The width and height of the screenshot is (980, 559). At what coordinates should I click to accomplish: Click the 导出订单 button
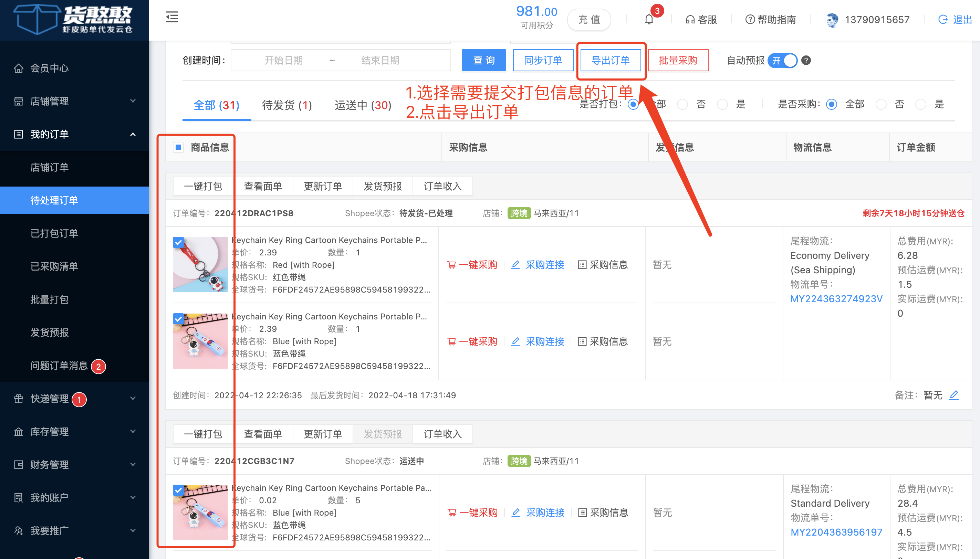tap(610, 60)
